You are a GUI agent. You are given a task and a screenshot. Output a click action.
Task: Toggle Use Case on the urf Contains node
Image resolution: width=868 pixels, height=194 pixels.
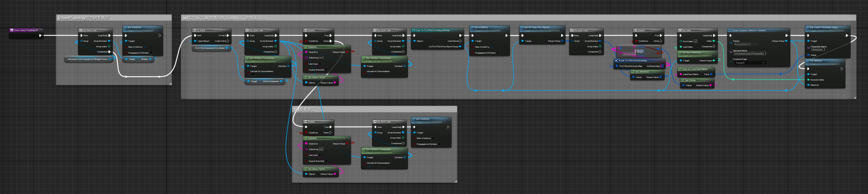tap(320, 64)
